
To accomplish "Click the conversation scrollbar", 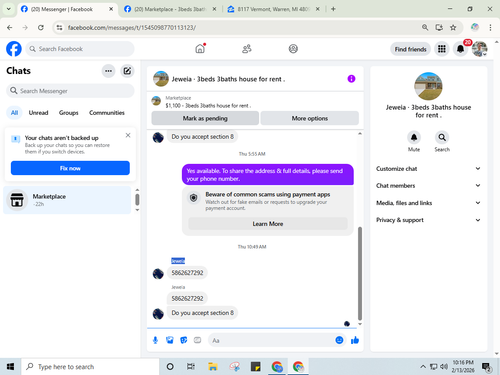I will [360, 273].
